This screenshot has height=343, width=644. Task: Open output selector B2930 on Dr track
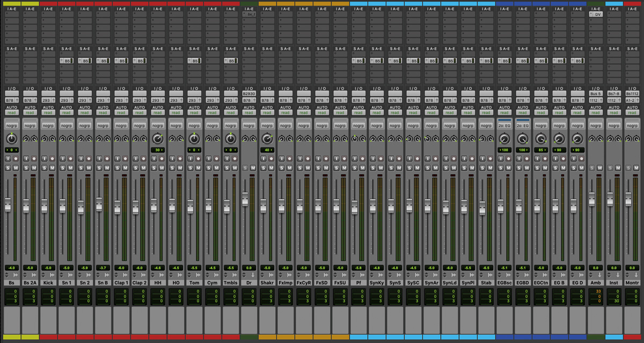249,94
